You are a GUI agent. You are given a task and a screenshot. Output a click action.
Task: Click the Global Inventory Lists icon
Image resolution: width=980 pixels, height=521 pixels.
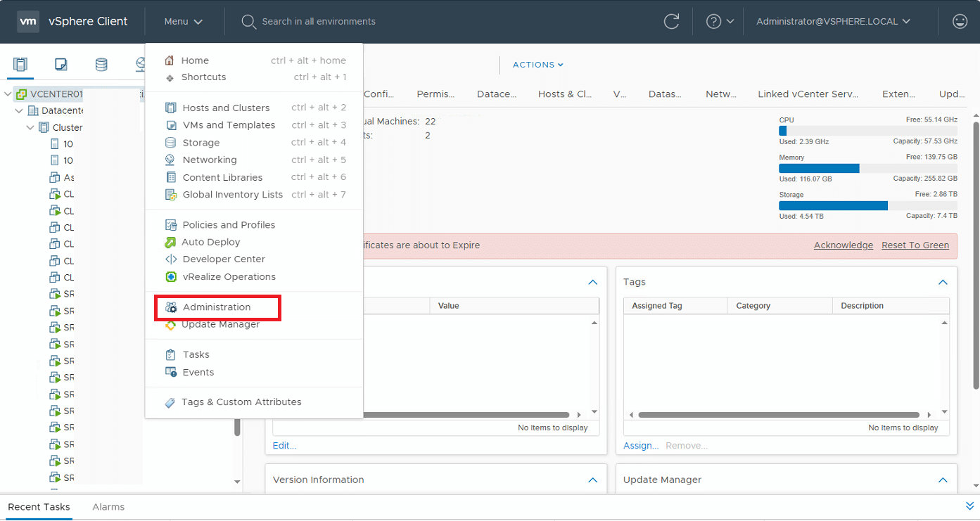coord(170,195)
